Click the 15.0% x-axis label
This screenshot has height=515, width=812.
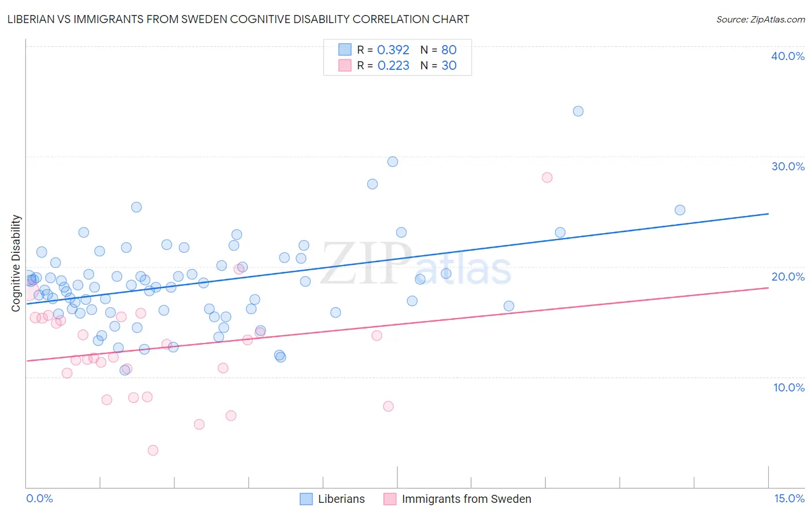click(x=789, y=498)
